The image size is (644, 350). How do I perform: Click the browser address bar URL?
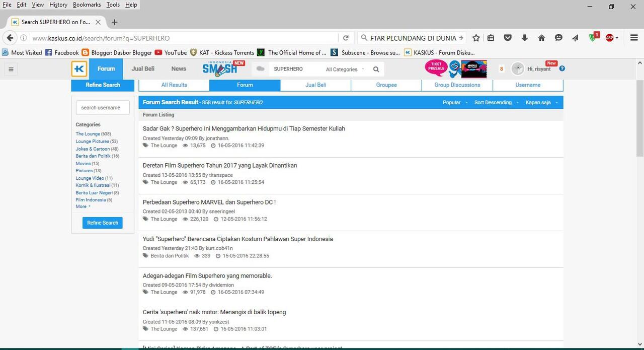184,38
